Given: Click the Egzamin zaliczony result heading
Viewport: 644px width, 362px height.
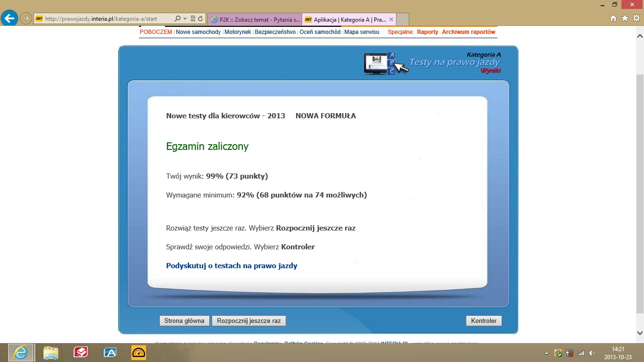Looking at the screenshot, I should (207, 147).
